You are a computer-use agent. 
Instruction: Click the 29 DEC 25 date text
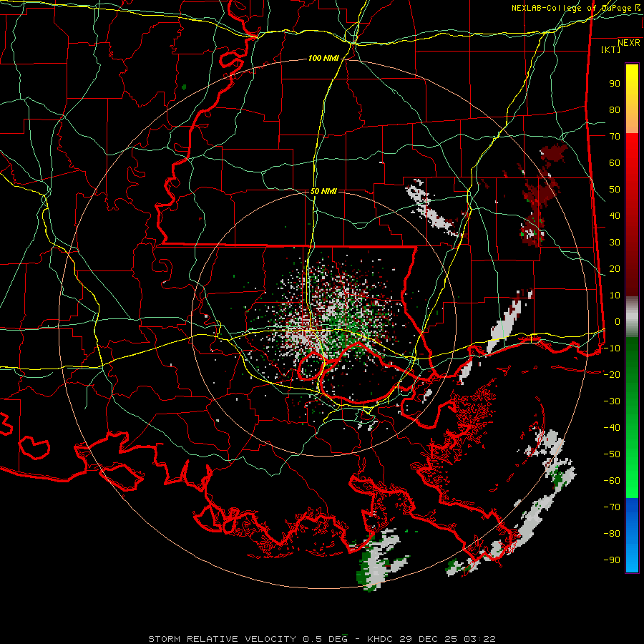point(429,639)
